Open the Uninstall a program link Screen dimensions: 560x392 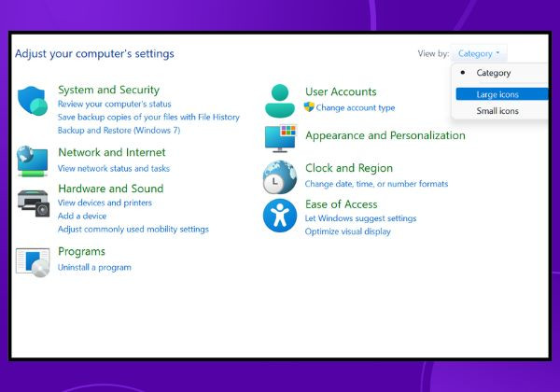point(94,268)
